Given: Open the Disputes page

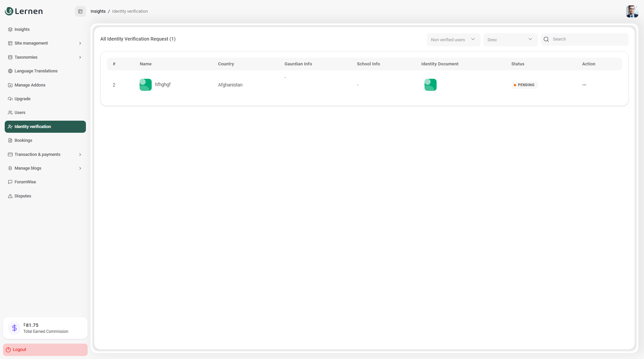Looking at the screenshot, I should click(x=22, y=196).
